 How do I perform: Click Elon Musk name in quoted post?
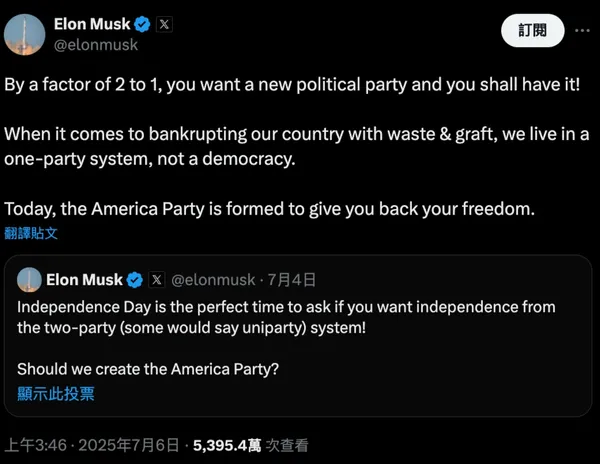pos(85,280)
